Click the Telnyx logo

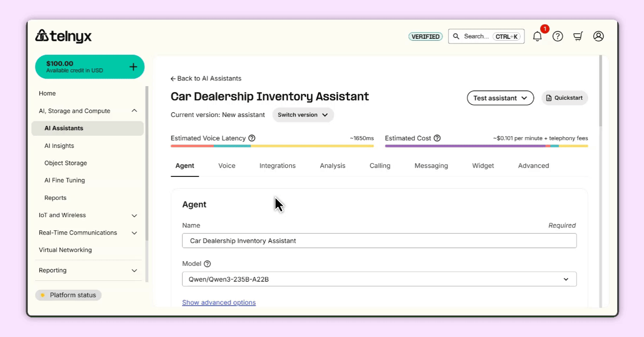[63, 36]
